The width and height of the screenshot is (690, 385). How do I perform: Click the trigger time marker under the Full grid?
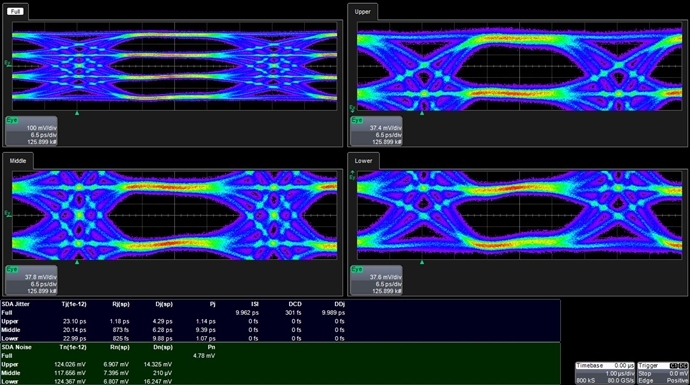pyautogui.click(x=77, y=113)
